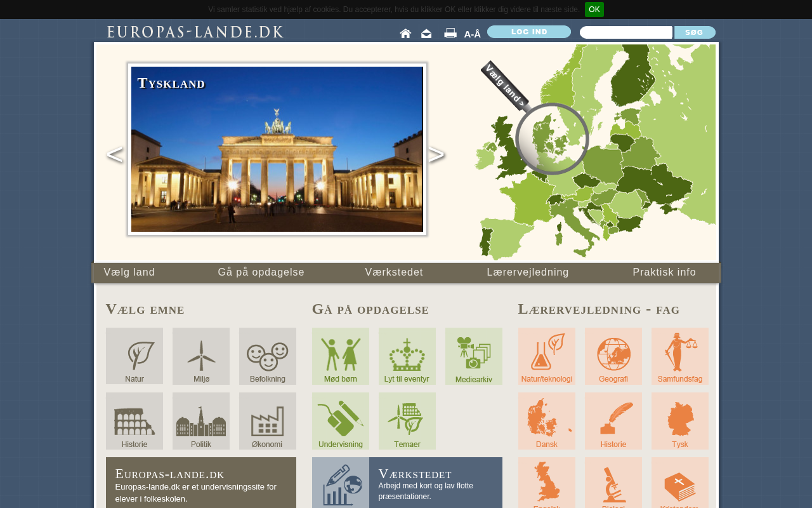Click the Gå på opdagelse section heading

click(x=370, y=309)
